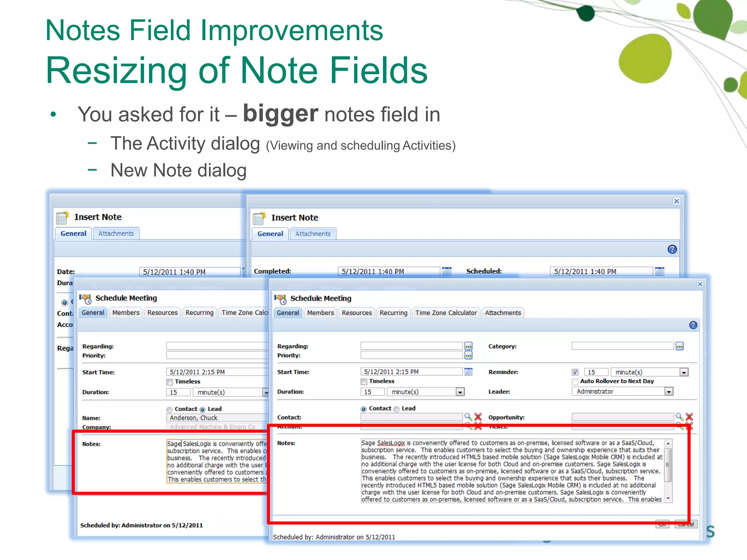Click scroll up arrow of Notes field
This screenshot has height=560, width=747.
point(668,443)
